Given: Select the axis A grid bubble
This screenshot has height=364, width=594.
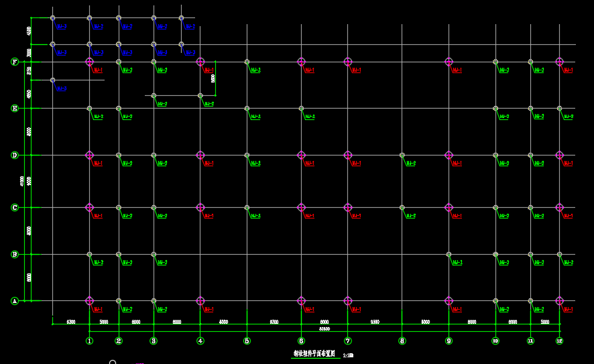Looking at the screenshot, I should 14,301.
